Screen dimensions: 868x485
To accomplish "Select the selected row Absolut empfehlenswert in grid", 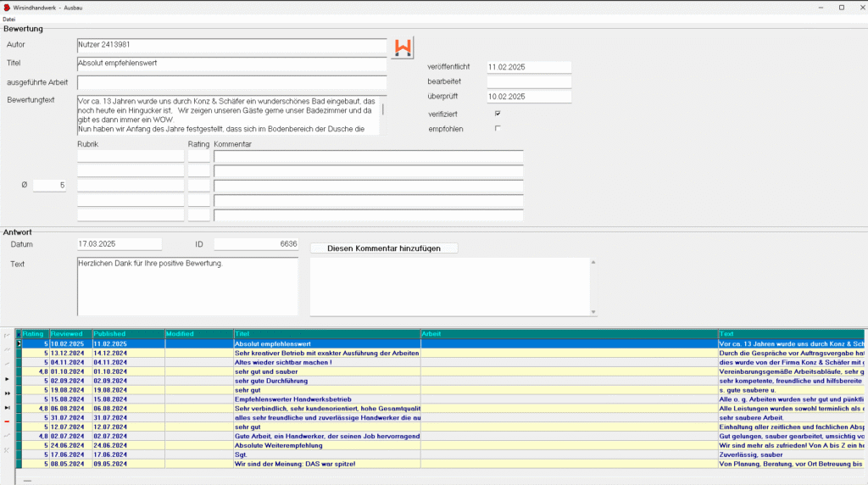I will click(440, 343).
